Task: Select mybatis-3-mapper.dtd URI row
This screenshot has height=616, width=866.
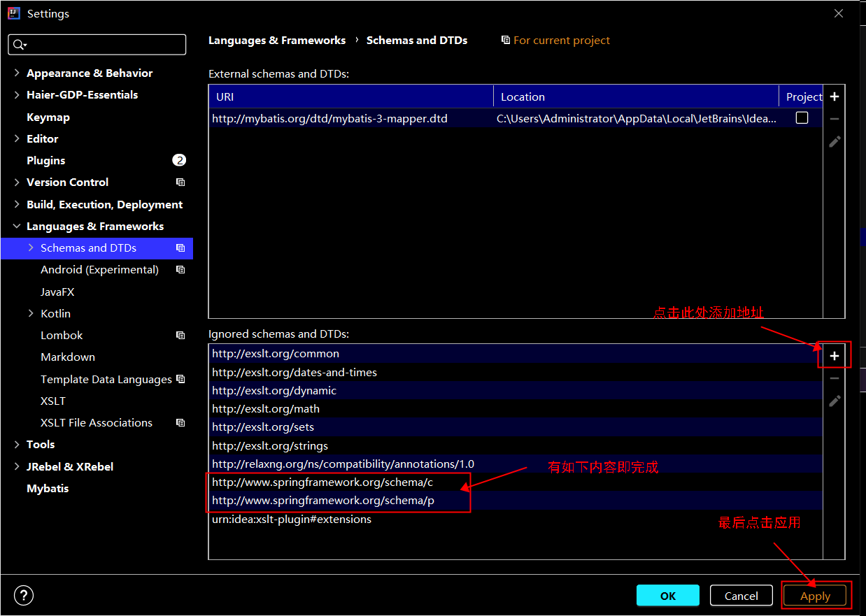Action: [351, 118]
